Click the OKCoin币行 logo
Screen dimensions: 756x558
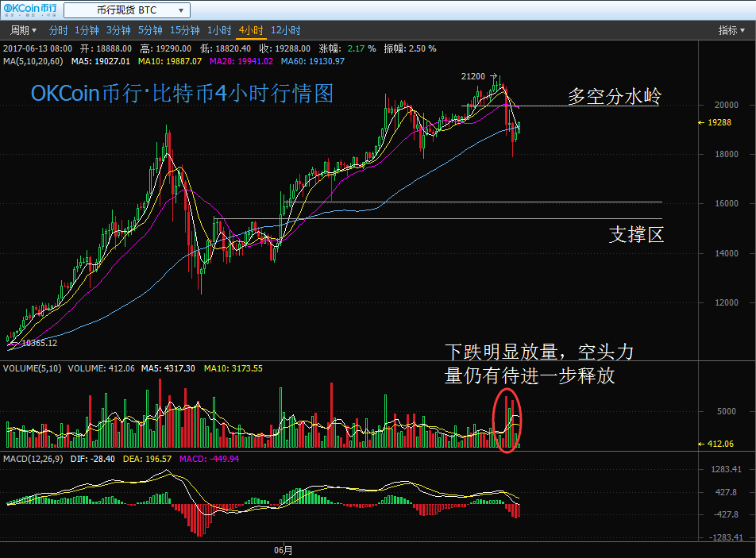(29, 10)
